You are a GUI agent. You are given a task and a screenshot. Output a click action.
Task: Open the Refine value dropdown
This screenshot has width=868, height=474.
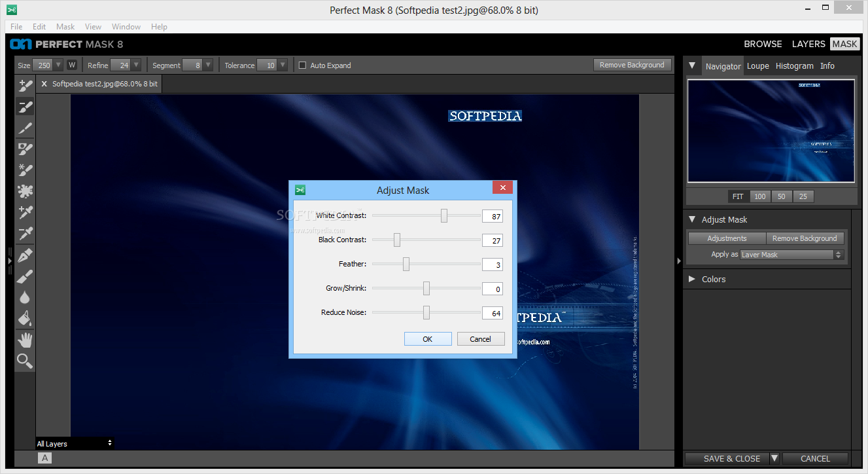135,65
